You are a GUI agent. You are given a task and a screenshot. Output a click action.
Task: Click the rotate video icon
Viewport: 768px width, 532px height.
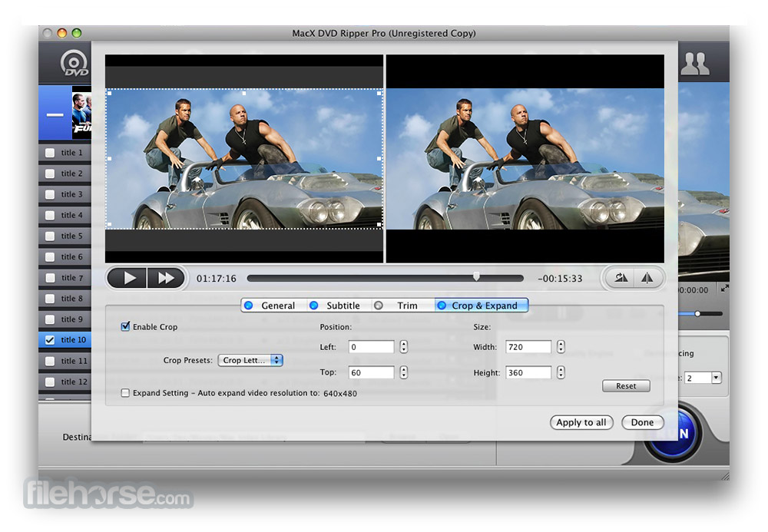point(621,278)
